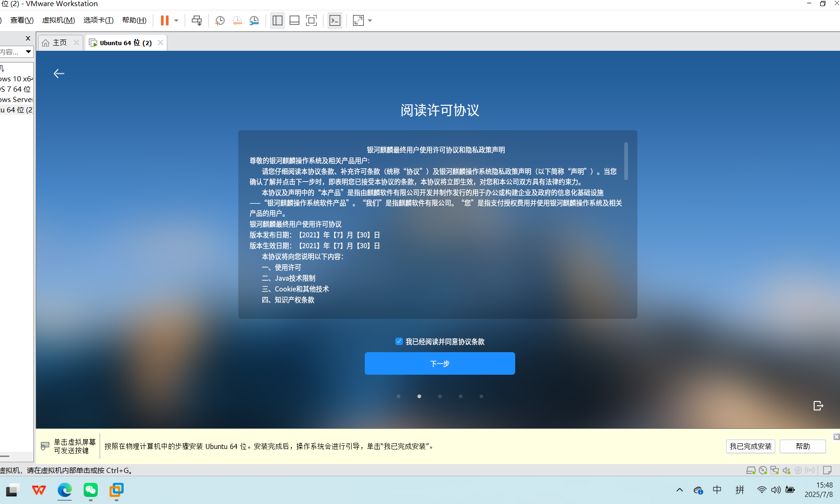The image size is (840, 504).
Task: Click the license agreement scrollbar
Action: coord(626,161)
